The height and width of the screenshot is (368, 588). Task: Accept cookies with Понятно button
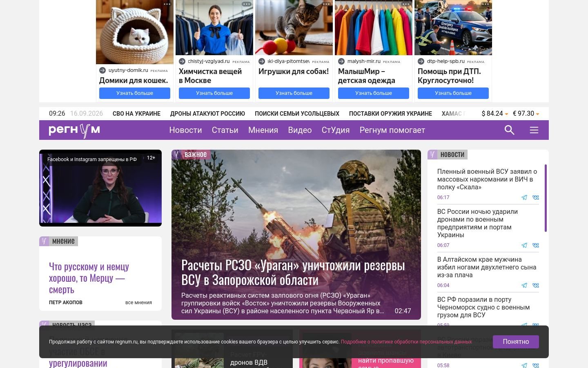[516, 342]
